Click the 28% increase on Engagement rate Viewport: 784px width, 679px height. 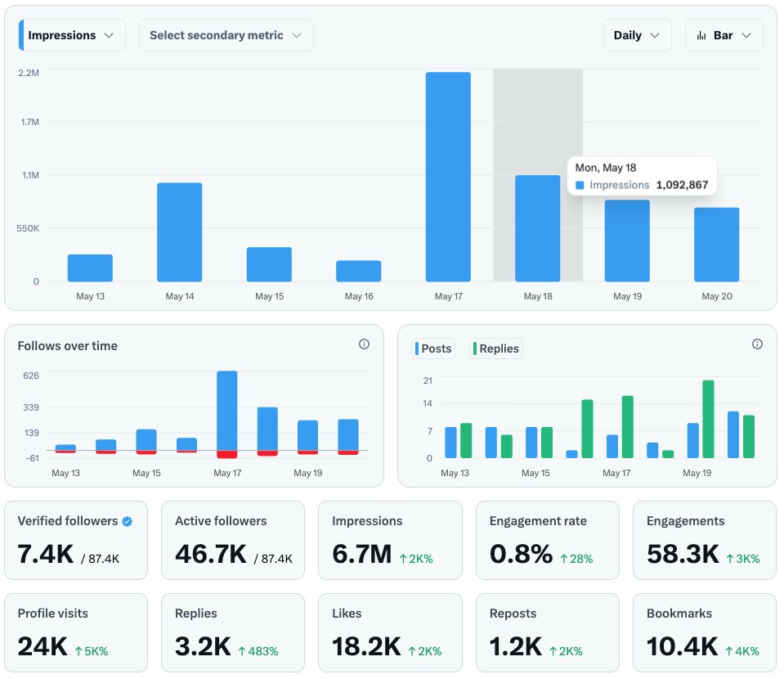[x=576, y=559]
